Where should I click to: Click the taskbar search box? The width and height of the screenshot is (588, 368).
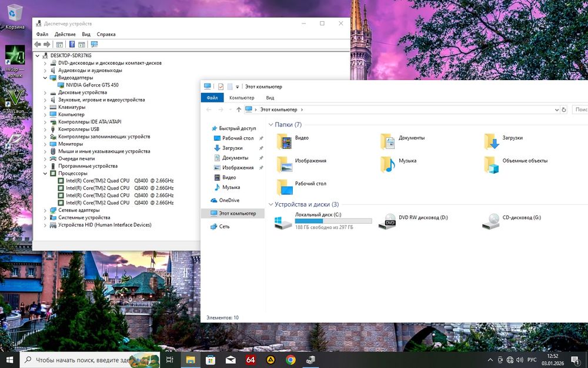tap(90, 360)
